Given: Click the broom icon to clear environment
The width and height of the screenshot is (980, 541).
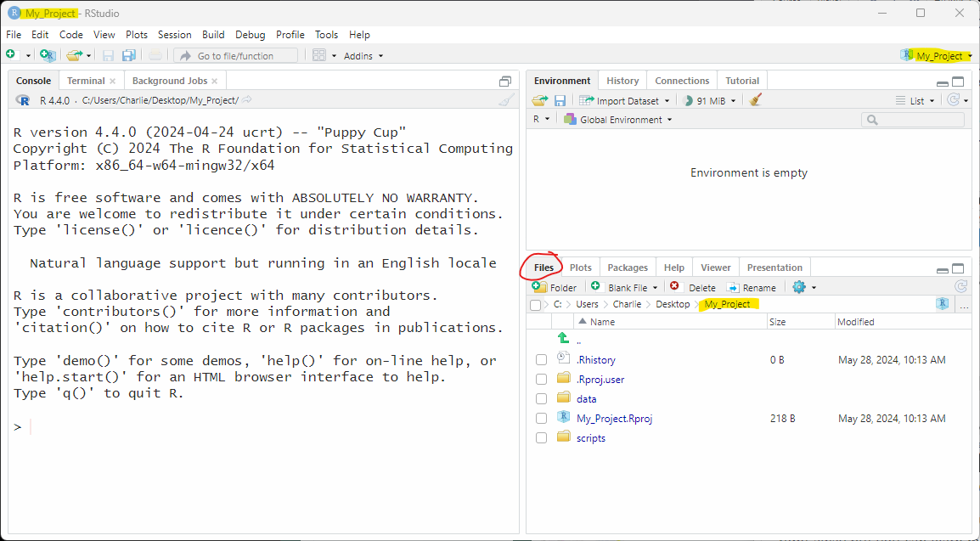Looking at the screenshot, I should [x=756, y=100].
